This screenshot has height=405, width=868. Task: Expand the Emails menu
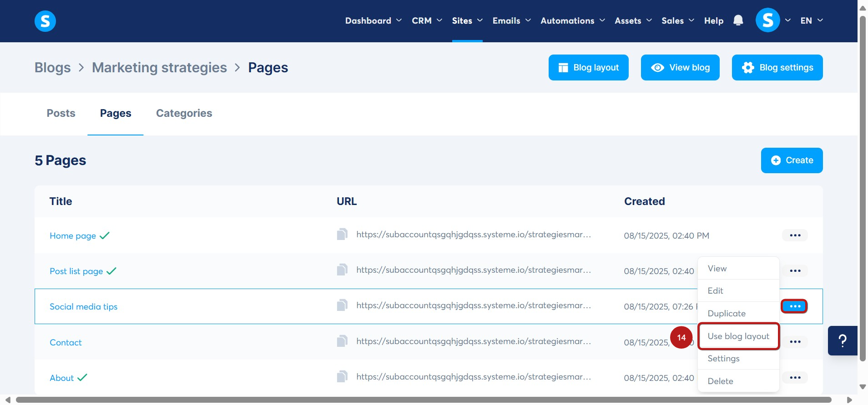(512, 20)
